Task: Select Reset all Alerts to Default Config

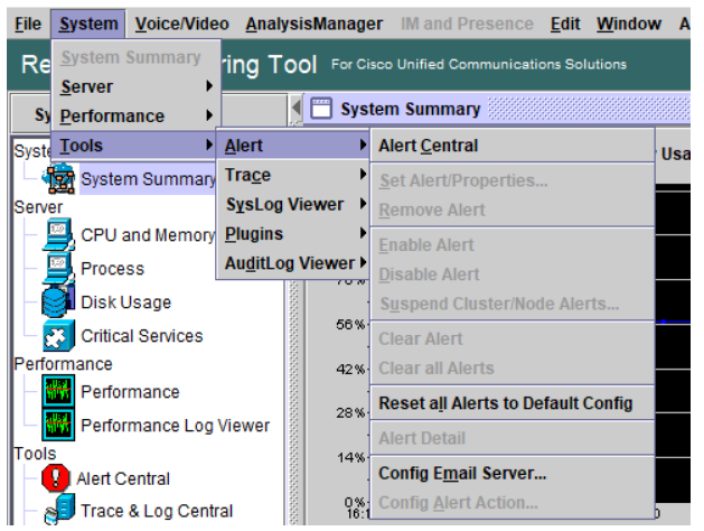Action: pos(505,404)
